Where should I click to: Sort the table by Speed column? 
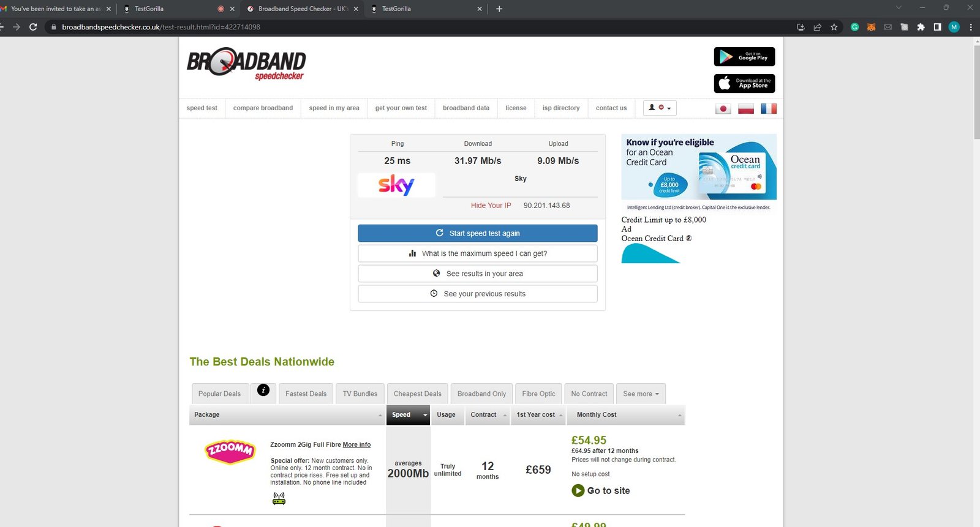pyautogui.click(x=408, y=415)
